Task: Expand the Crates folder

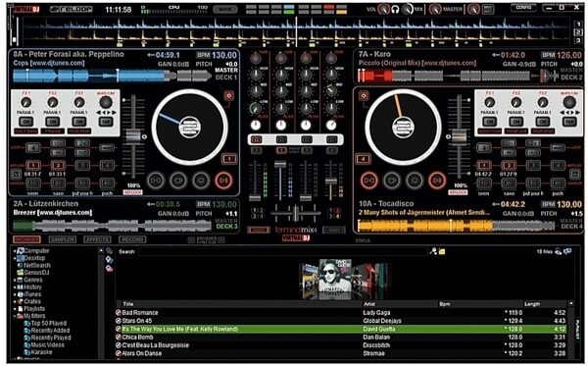Action: (x=15, y=301)
